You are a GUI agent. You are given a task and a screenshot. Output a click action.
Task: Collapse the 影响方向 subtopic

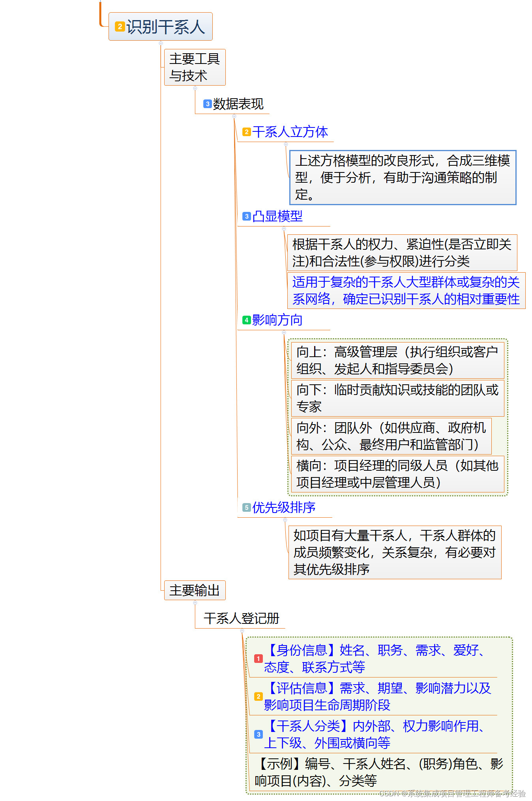(284, 333)
